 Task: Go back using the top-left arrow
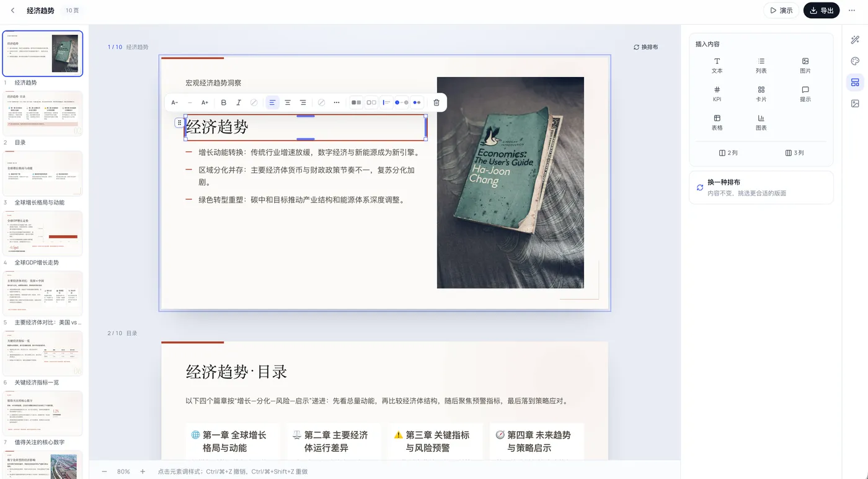pyautogui.click(x=13, y=11)
